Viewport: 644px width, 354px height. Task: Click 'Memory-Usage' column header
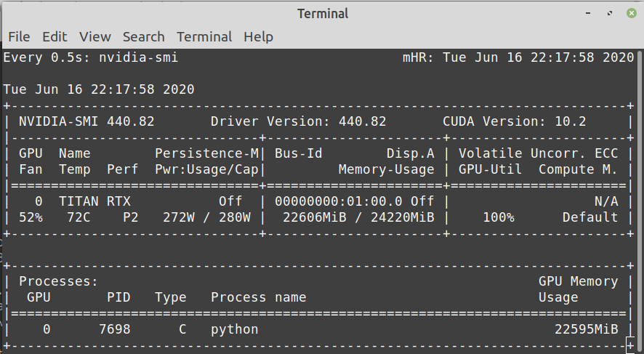[387, 169]
